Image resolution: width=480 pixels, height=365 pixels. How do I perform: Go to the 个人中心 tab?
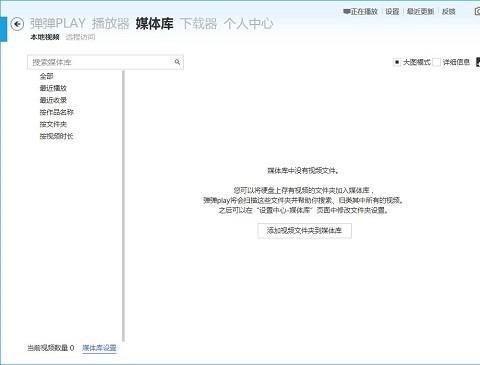click(x=249, y=24)
